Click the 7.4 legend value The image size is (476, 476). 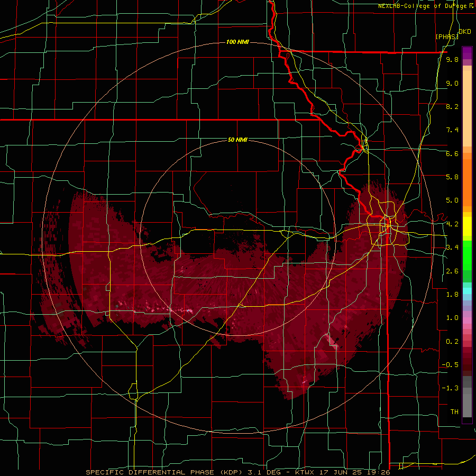coord(452,130)
